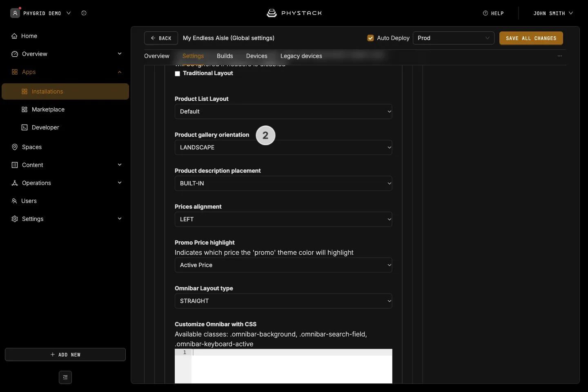Go back with the Back button
This screenshot has width=588, height=392.
tap(161, 38)
